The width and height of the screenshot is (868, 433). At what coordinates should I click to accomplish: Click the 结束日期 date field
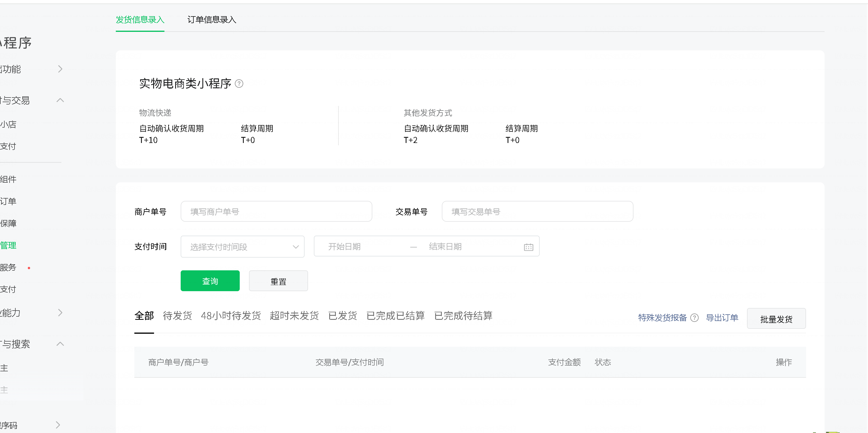(446, 247)
